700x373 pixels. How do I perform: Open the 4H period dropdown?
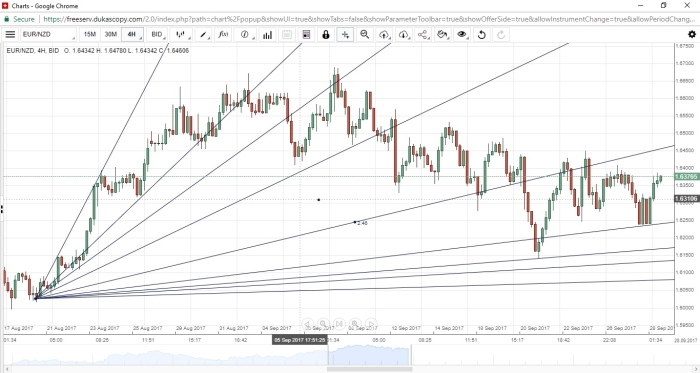133,34
